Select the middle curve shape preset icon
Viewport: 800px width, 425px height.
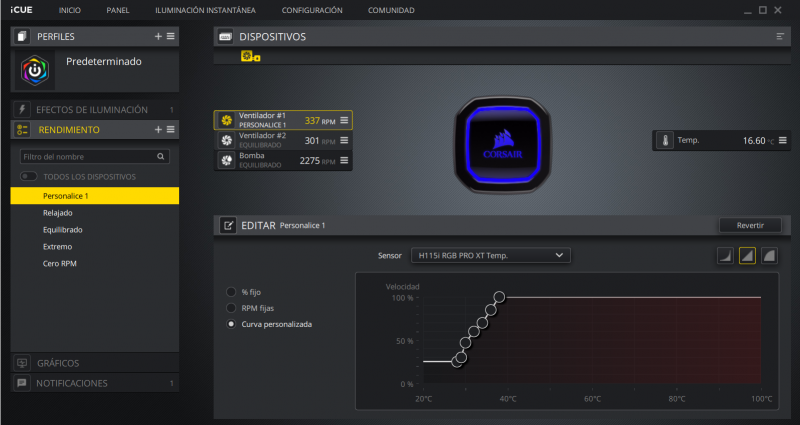click(747, 256)
